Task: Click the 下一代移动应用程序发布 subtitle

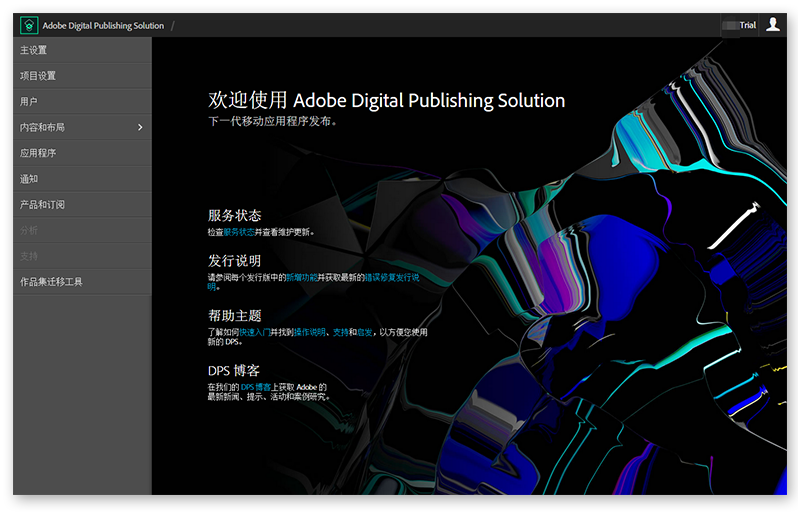Action: click(272, 121)
